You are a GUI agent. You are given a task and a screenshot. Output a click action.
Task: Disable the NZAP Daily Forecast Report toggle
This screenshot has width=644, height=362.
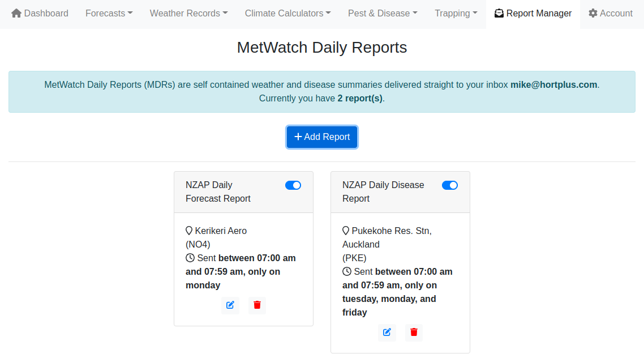293,185
